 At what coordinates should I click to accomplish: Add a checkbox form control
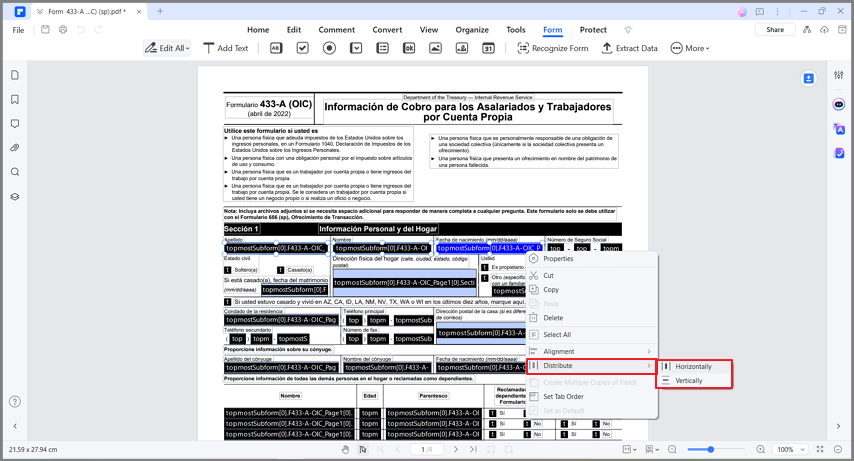(303, 48)
